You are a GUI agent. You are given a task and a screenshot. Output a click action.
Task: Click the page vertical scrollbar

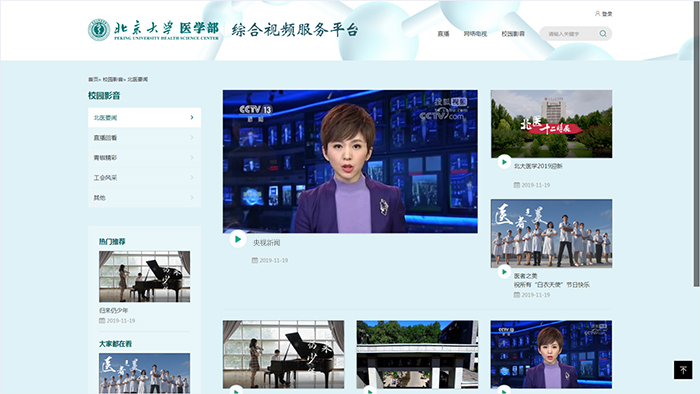click(696, 143)
